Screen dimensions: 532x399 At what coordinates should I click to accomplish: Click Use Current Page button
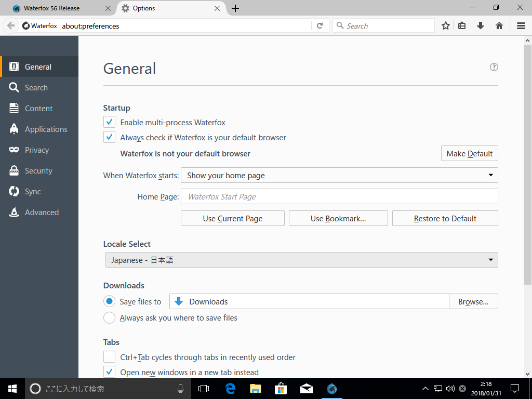(x=233, y=218)
